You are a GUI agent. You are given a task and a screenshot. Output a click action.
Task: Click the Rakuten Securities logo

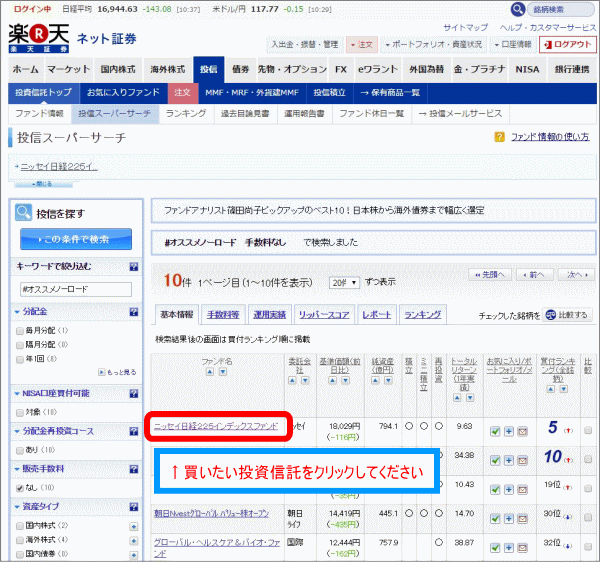39,38
